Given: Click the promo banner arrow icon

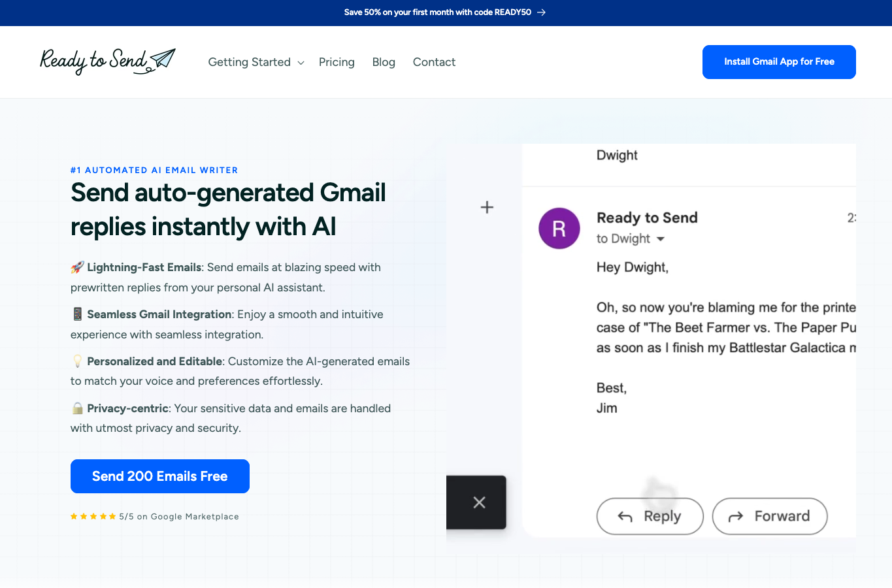Looking at the screenshot, I should coord(541,12).
